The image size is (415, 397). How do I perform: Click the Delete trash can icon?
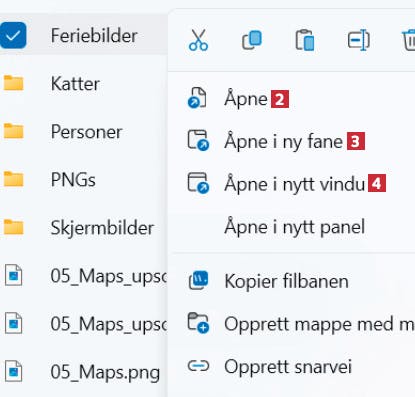click(409, 40)
